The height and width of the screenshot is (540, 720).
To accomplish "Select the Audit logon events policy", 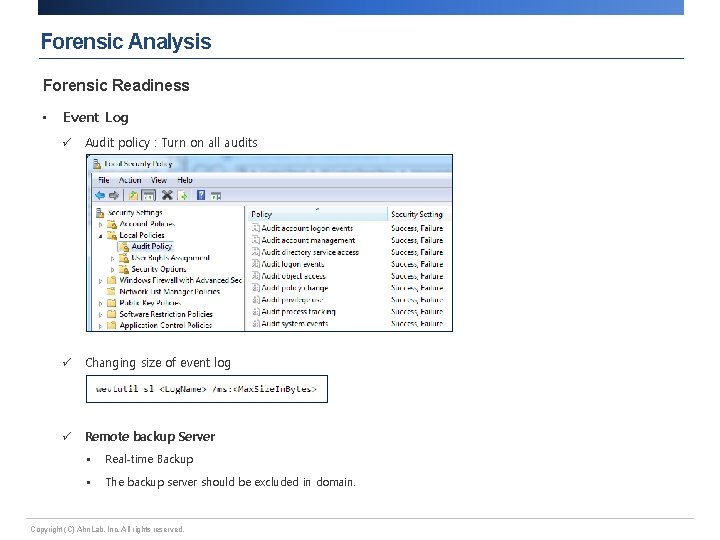I will click(292, 264).
